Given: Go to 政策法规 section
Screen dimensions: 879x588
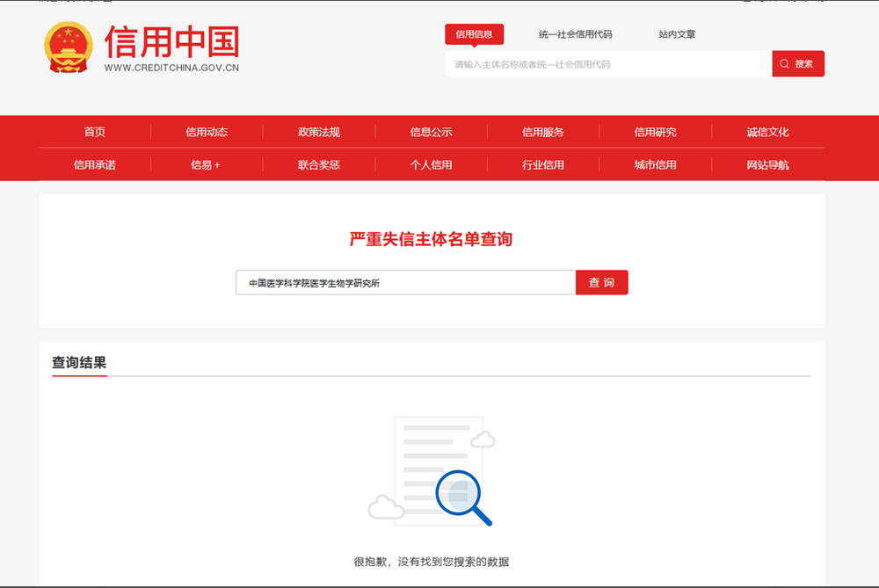Looking at the screenshot, I should coord(319,132).
